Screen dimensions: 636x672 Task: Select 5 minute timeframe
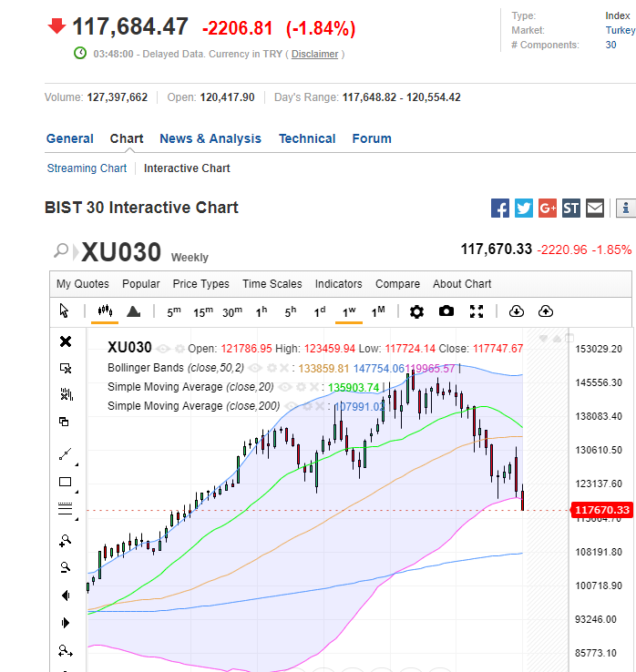174,311
